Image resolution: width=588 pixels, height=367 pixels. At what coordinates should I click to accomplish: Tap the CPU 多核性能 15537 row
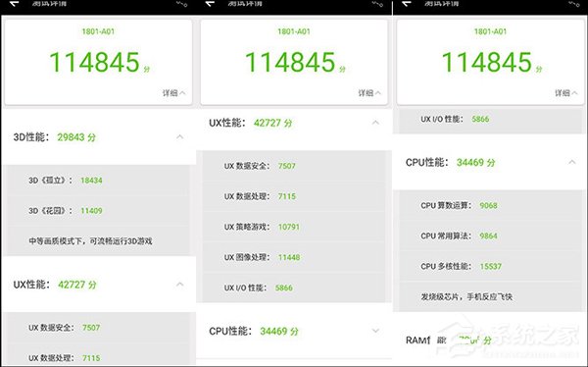pyautogui.click(x=491, y=266)
